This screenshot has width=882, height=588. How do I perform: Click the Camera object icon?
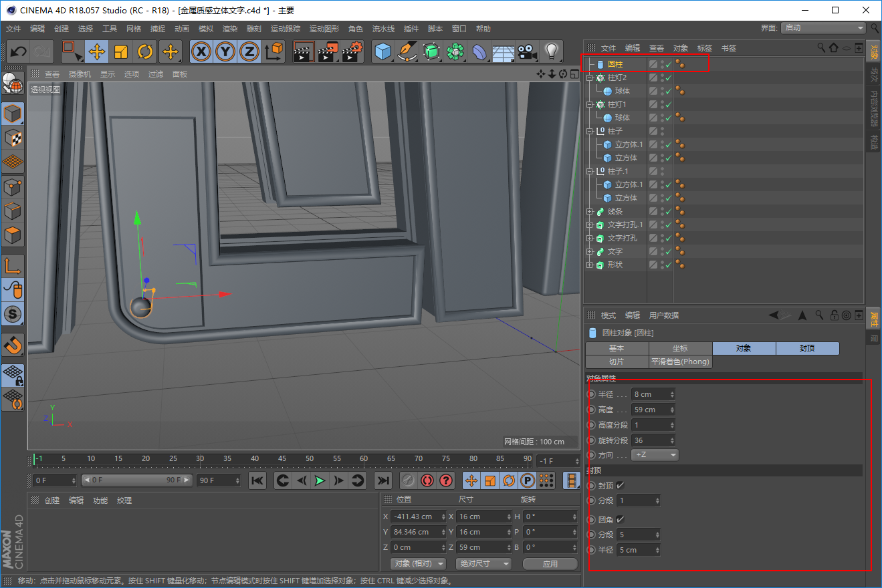(x=528, y=51)
